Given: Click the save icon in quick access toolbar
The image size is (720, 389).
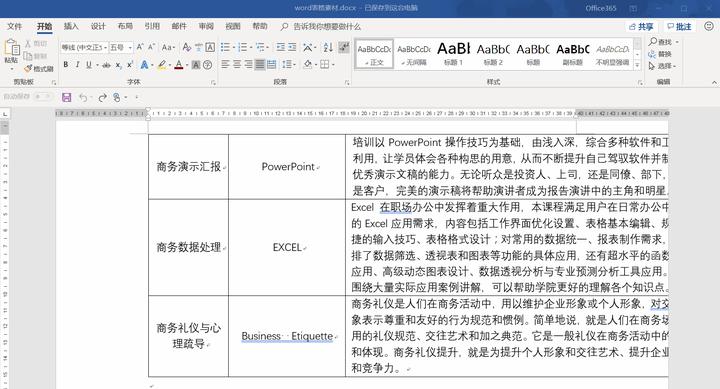Looking at the screenshot, I should pyautogui.click(x=67, y=97).
